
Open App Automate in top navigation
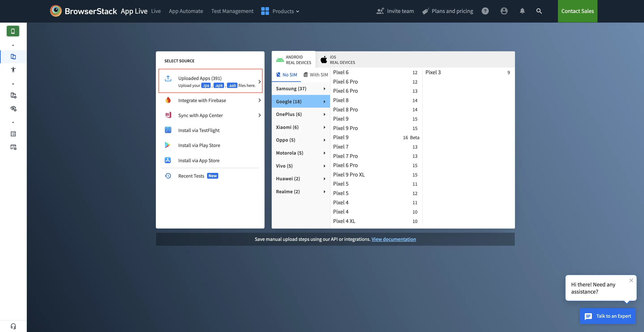click(186, 11)
